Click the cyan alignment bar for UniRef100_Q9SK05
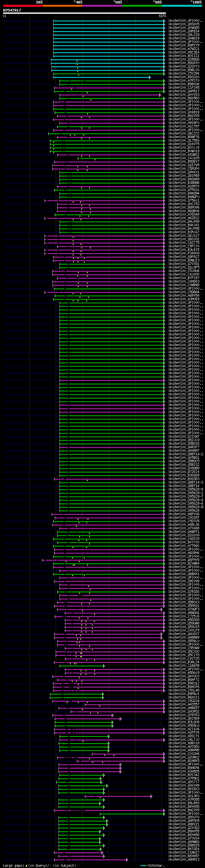This screenshot has width=205, height=868. pyautogui.click(x=109, y=24)
